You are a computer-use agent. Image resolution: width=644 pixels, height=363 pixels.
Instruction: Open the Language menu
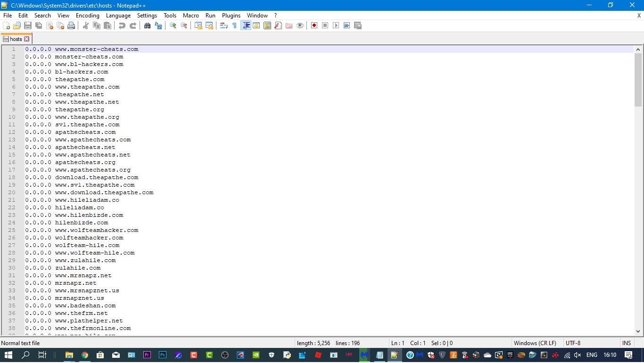click(118, 16)
